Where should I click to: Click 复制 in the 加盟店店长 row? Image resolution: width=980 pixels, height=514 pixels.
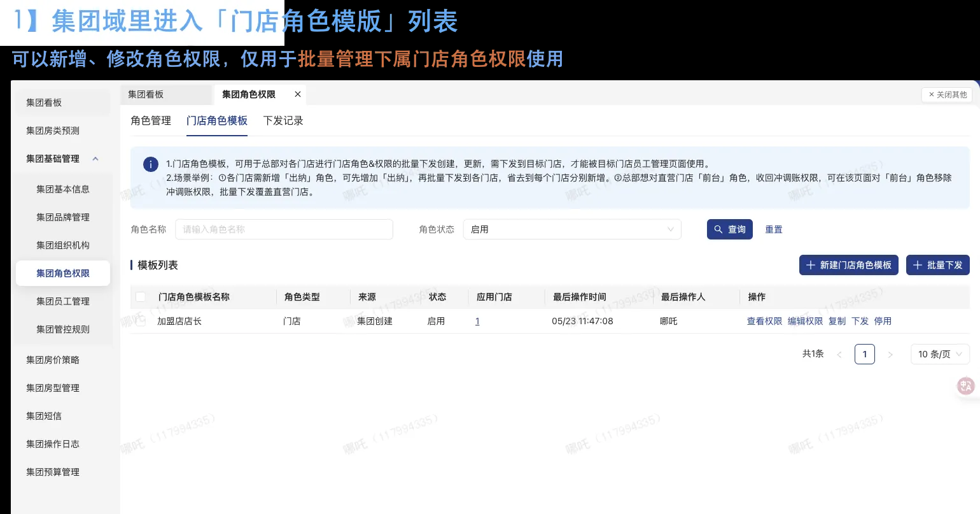coord(837,321)
